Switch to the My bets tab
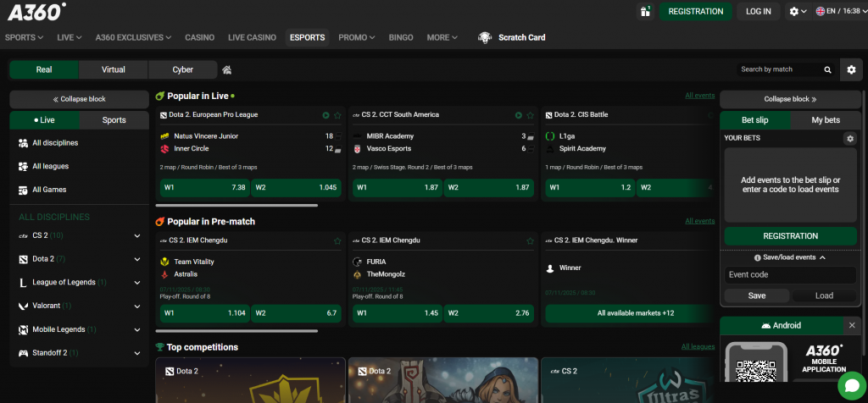868x403 pixels. coord(826,120)
